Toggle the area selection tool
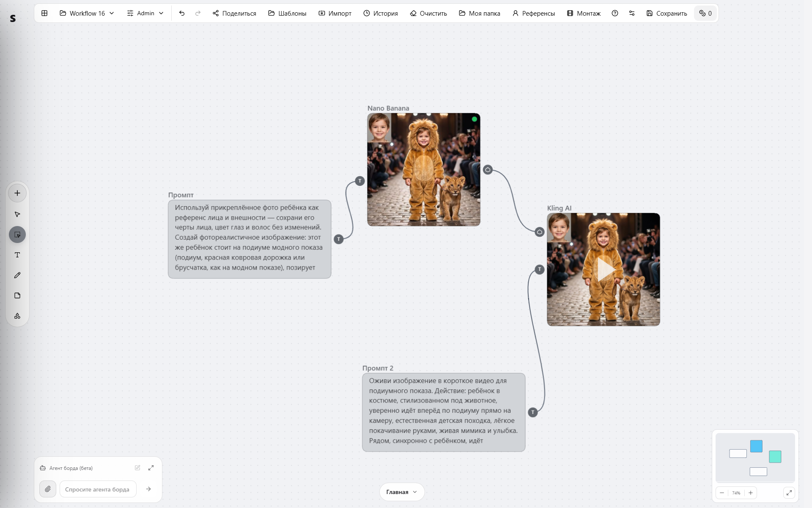 (17, 235)
